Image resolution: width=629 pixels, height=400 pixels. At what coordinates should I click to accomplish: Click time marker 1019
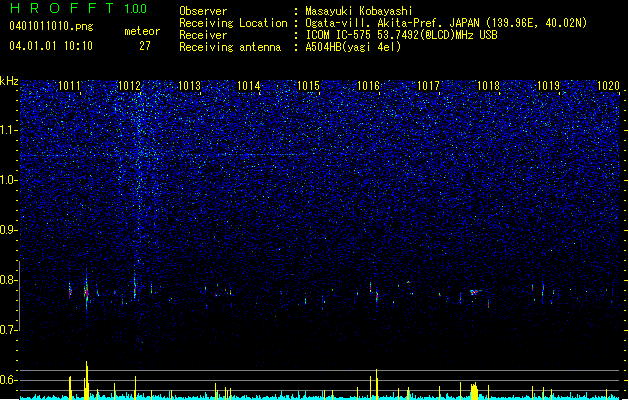coord(548,86)
